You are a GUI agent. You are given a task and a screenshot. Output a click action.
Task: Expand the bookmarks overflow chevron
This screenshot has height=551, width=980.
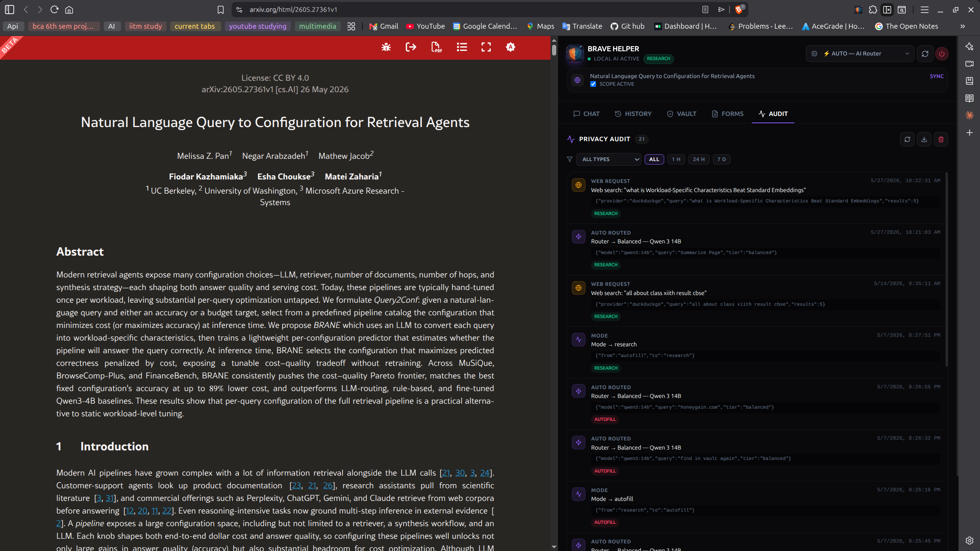coord(962,26)
